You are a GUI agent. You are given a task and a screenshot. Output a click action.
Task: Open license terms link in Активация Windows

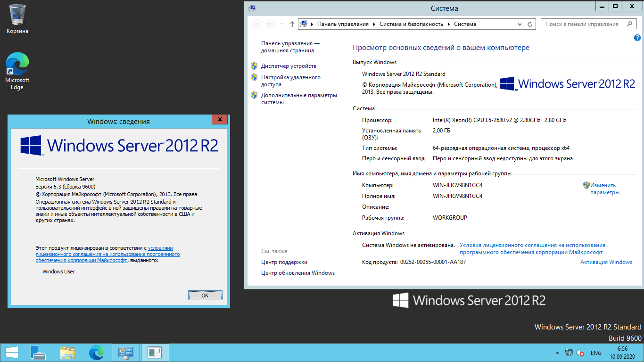pyautogui.click(x=533, y=248)
